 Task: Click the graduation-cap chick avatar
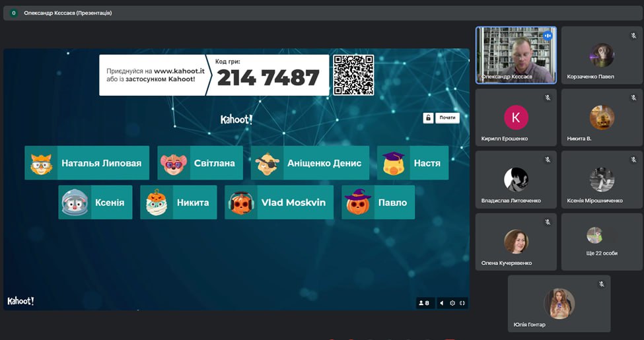point(394,164)
